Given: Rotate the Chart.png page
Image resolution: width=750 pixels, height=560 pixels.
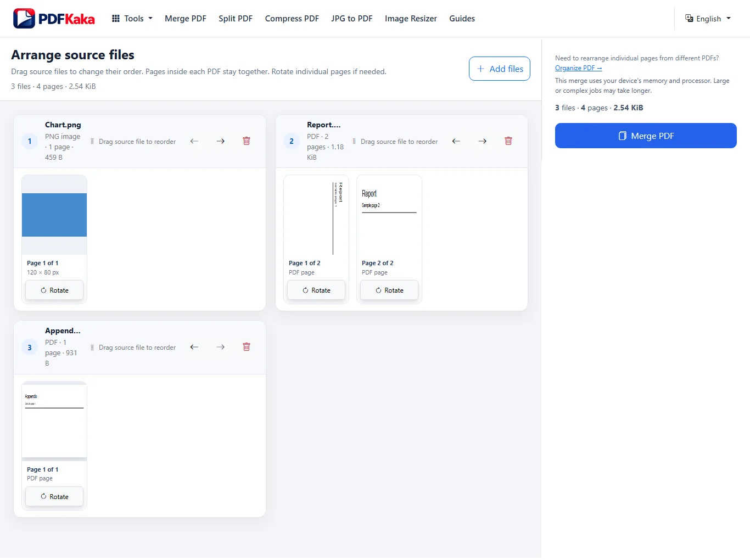Looking at the screenshot, I should point(54,290).
